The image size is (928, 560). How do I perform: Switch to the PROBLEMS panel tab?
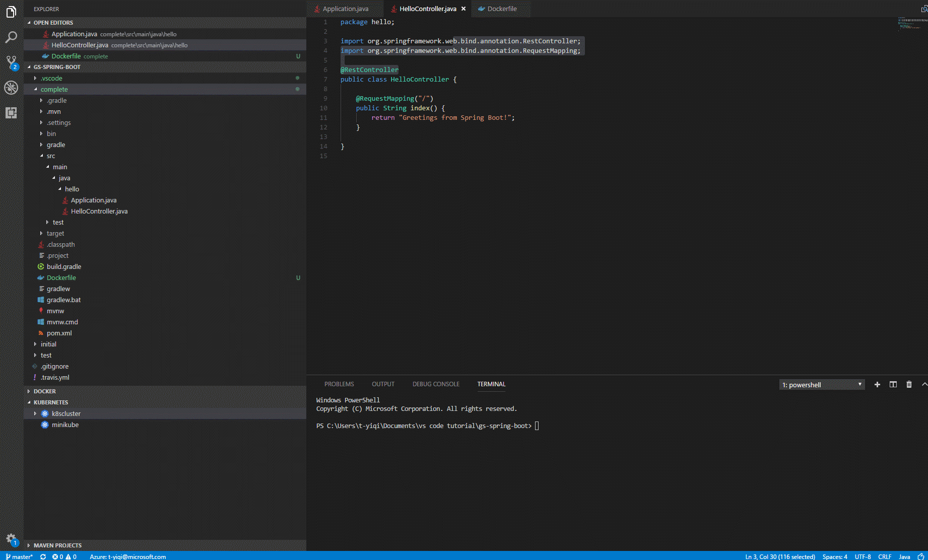[x=339, y=384]
